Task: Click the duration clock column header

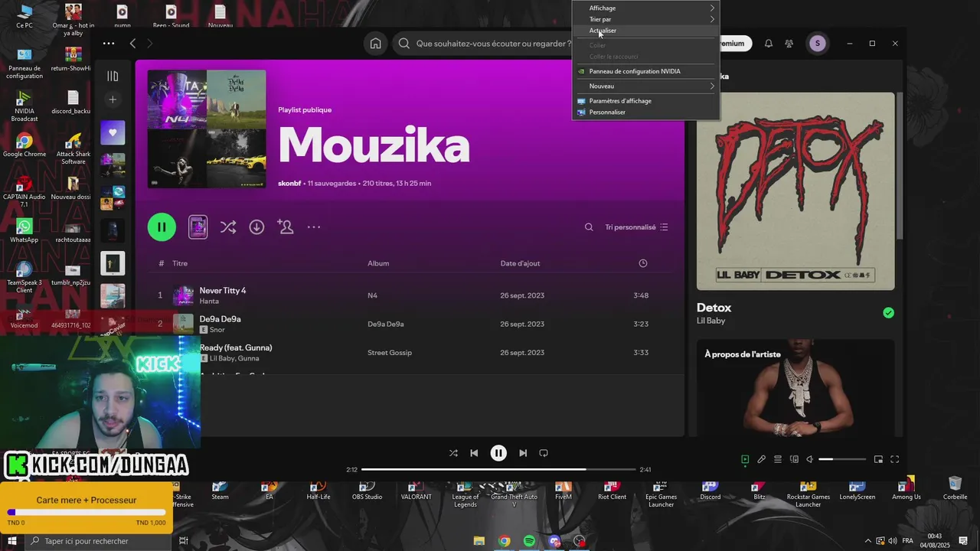Action: tap(643, 263)
